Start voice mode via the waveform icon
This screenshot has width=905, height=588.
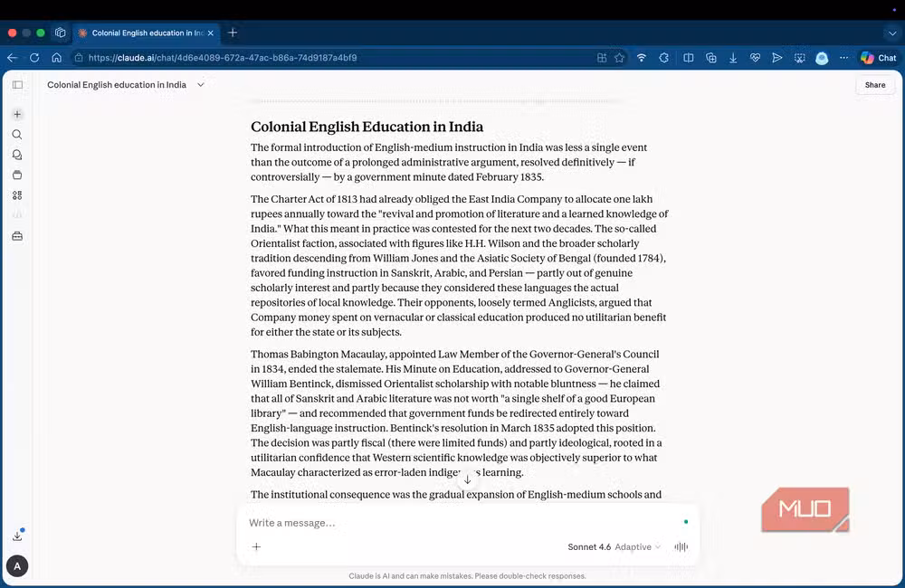[x=681, y=546]
